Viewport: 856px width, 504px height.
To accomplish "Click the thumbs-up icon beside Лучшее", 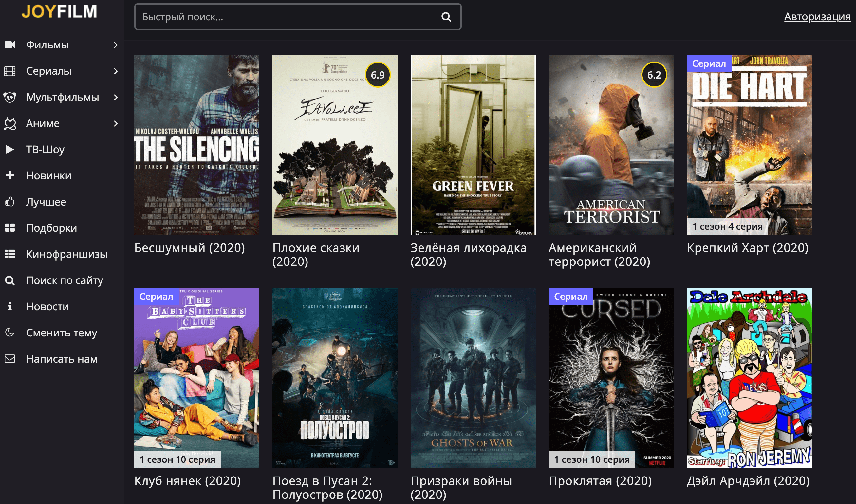I will 10,202.
